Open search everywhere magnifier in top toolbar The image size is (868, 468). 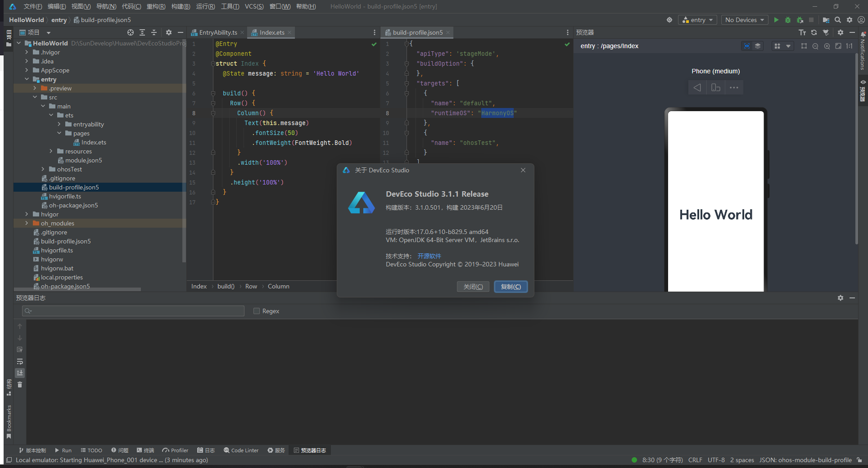point(838,20)
